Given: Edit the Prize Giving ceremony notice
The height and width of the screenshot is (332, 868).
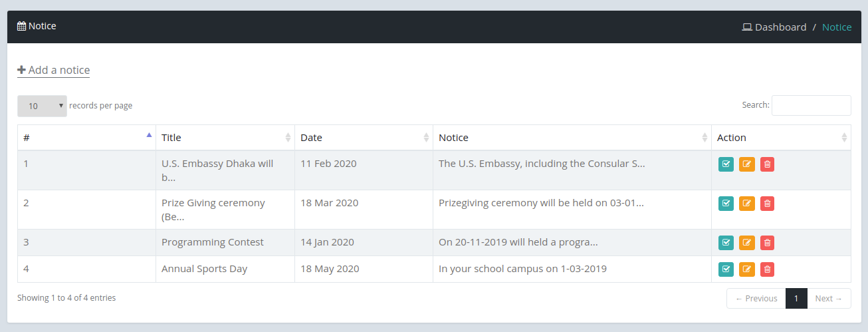Looking at the screenshot, I should [x=747, y=204].
